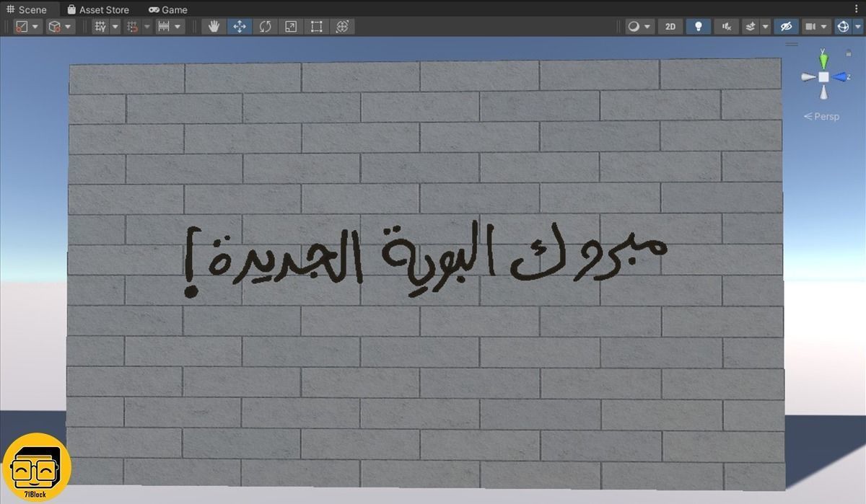Viewport: 866px width, 504px height.
Task: Click the Arabic text on the wall
Action: point(426,259)
